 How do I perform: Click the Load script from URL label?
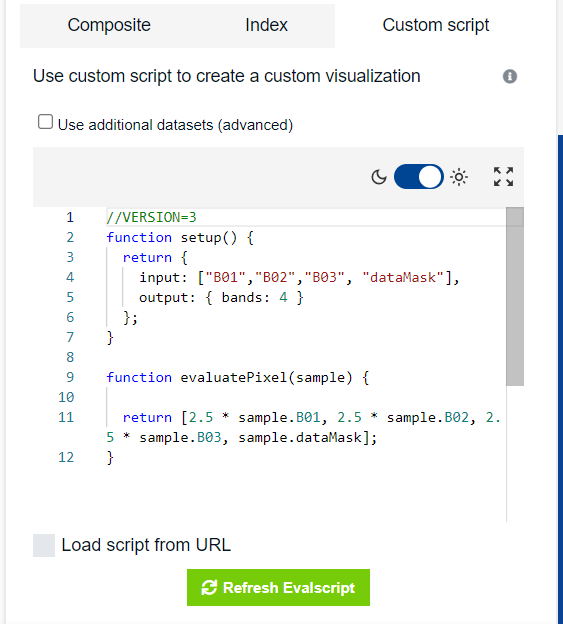point(146,545)
